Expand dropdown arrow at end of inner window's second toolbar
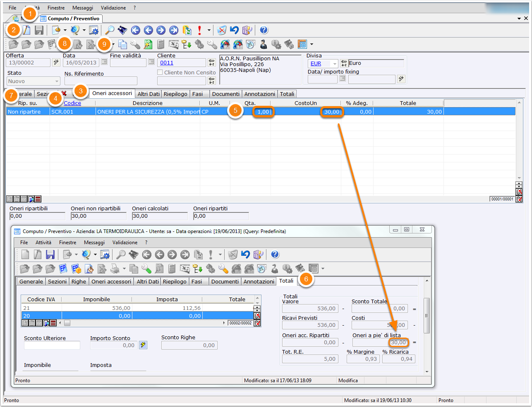 323,269
